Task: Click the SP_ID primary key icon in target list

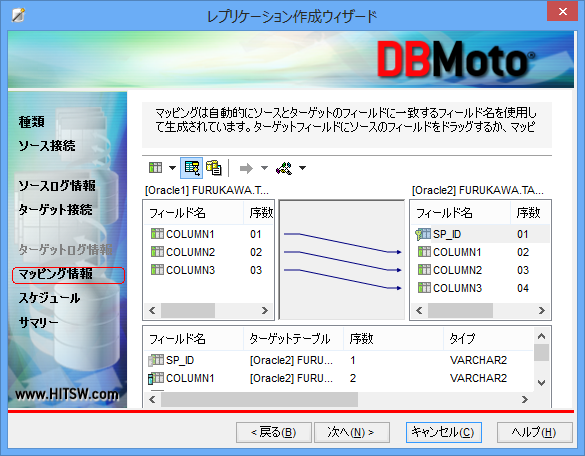Action: coord(423,234)
